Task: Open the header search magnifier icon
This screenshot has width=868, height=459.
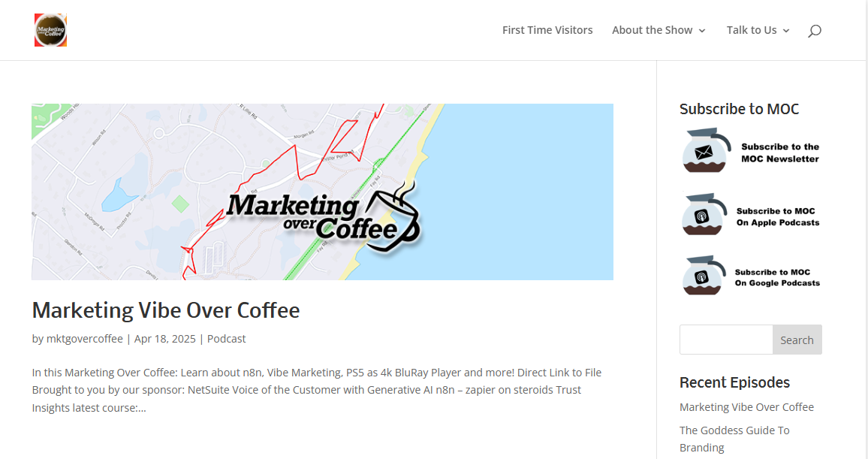Action: pos(814,31)
